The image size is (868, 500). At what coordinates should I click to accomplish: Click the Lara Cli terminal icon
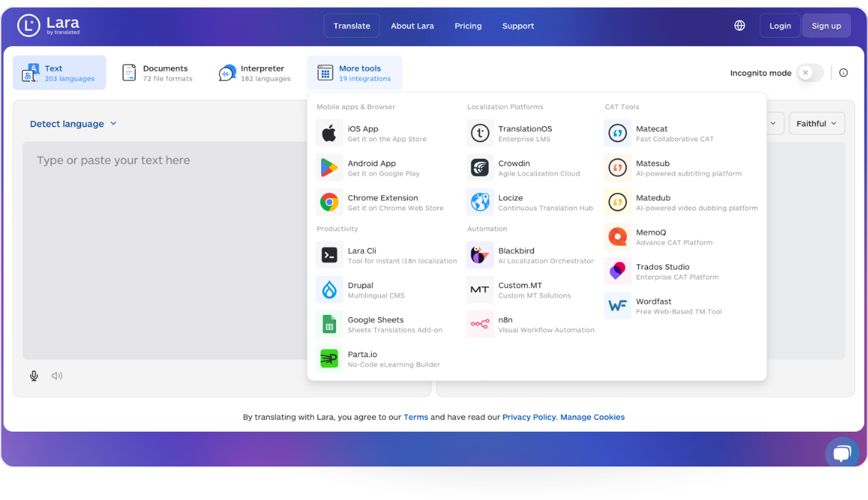(x=329, y=255)
